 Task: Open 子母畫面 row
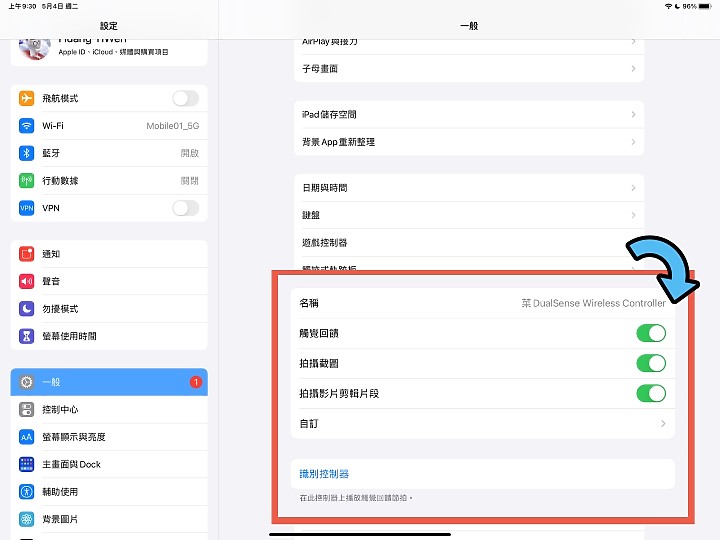point(469,68)
